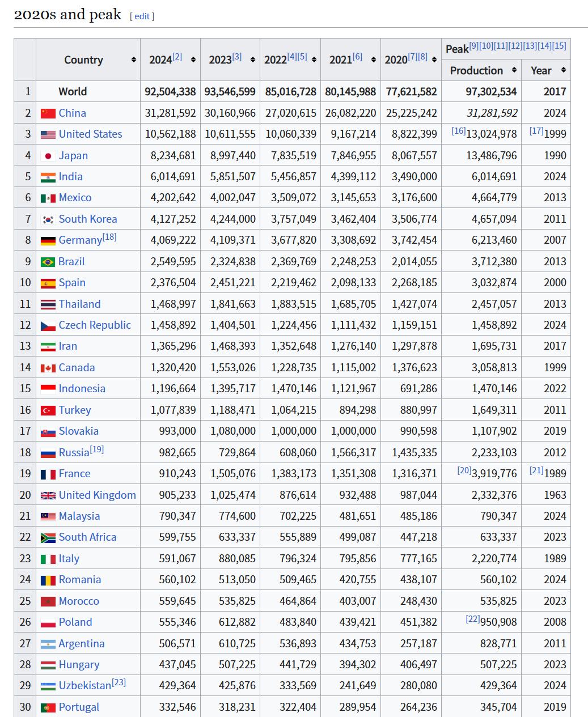Screen dimensions: 588x717
Task: Click the Canada flag icon
Action: tap(48, 368)
